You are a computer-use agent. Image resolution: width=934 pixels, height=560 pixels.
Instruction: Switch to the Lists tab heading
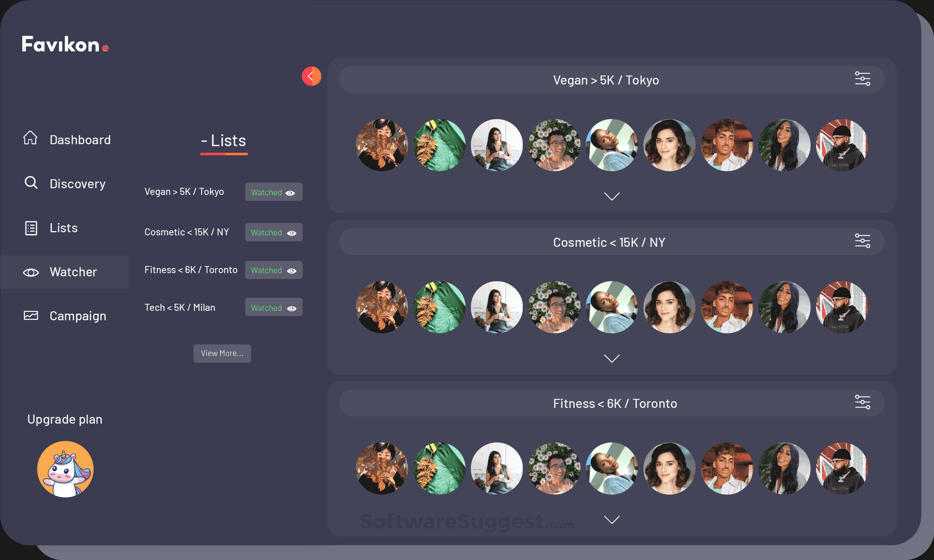point(223,141)
